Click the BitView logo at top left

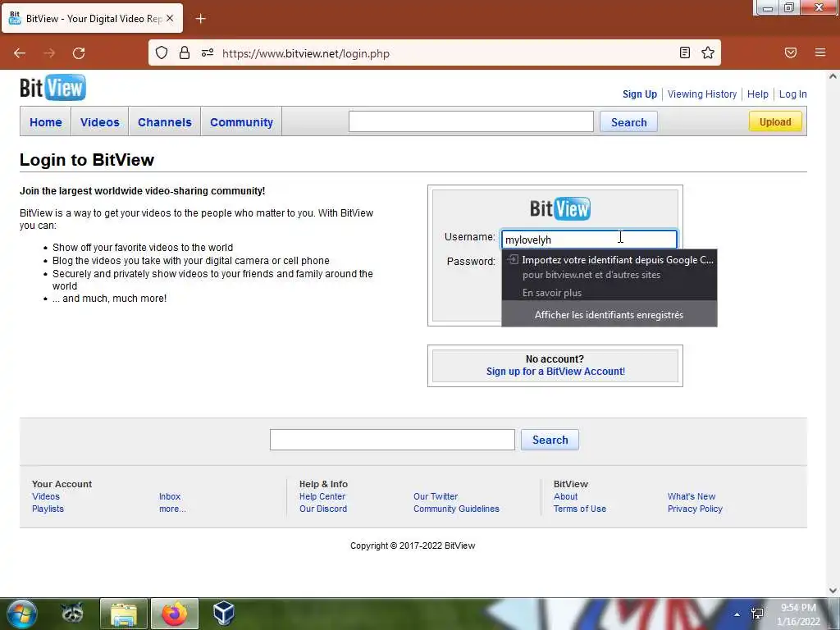coord(52,88)
